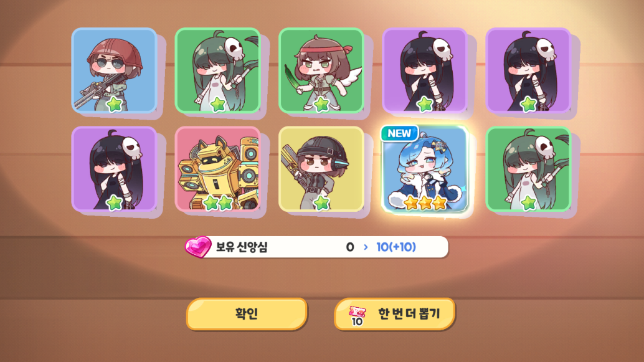Click the 보유 신앙심 info bar
Viewport: 644px width, 362px height.
316,247
